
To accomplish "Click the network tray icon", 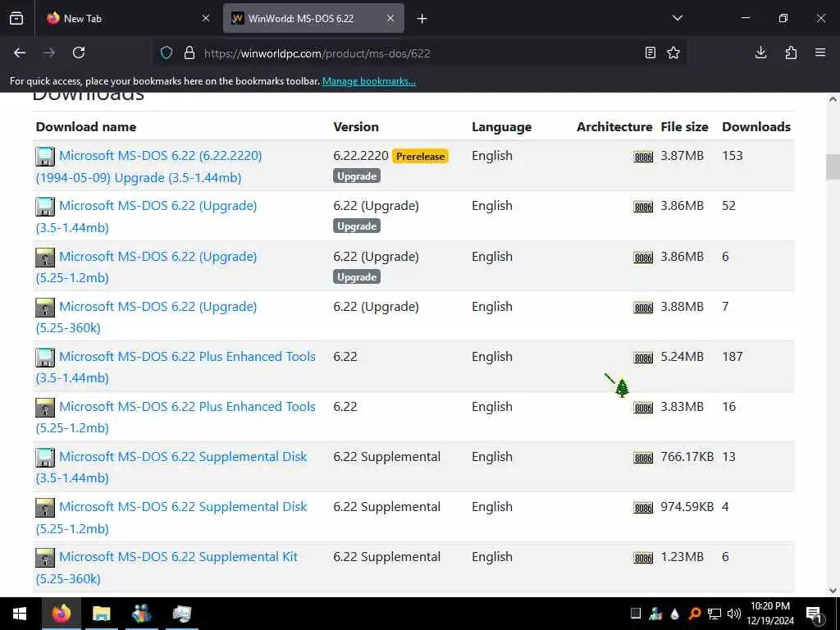I will tap(714, 614).
